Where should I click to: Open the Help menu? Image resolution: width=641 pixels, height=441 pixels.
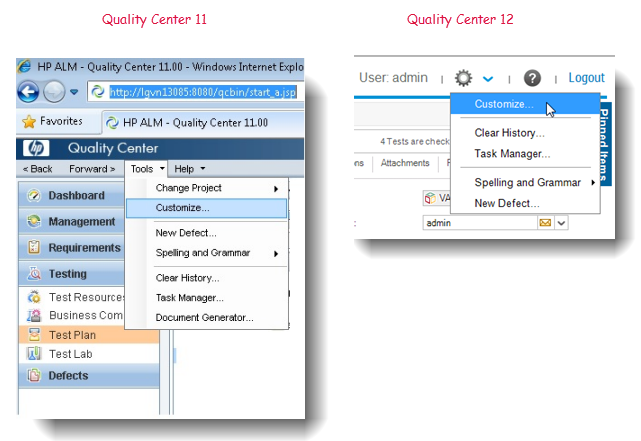coord(190,169)
